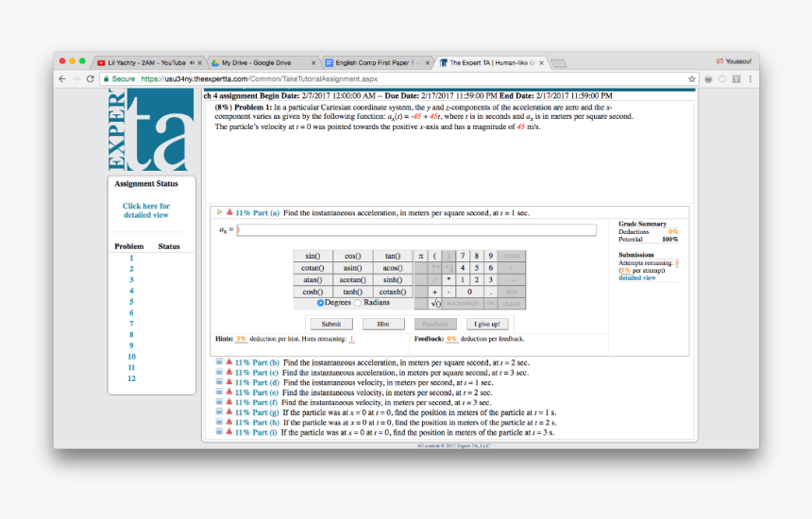Bookmark this page with the star icon
Image resolution: width=812 pixels, height=519 pixels.
[692, 79]
